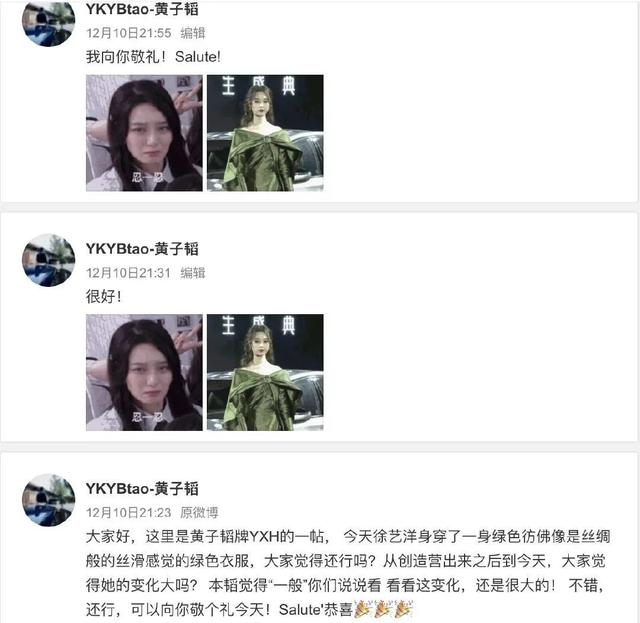Open timestamp 12月10日21:23

coord(129,512)
